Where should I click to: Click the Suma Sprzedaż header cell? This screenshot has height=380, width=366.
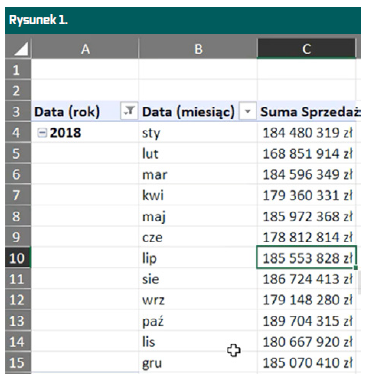308,111
